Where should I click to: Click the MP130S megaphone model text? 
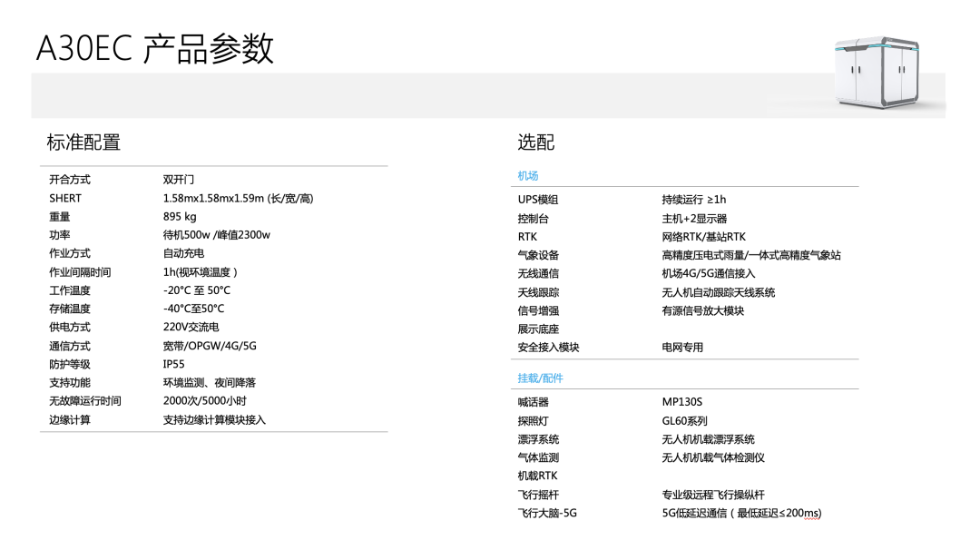682,402
